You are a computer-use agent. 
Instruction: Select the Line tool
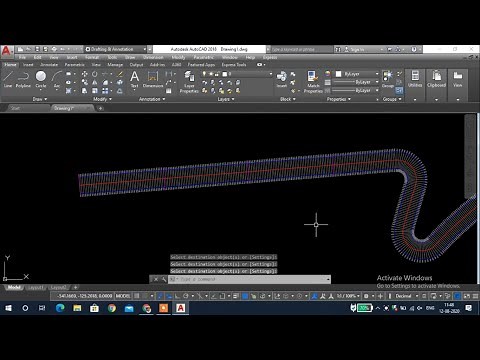tap(8, 79)
